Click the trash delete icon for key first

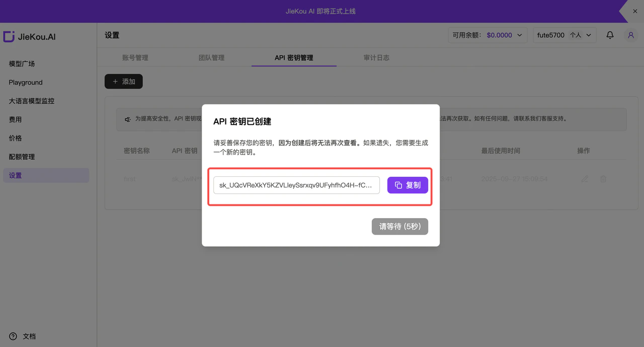(x=603, y=179)
